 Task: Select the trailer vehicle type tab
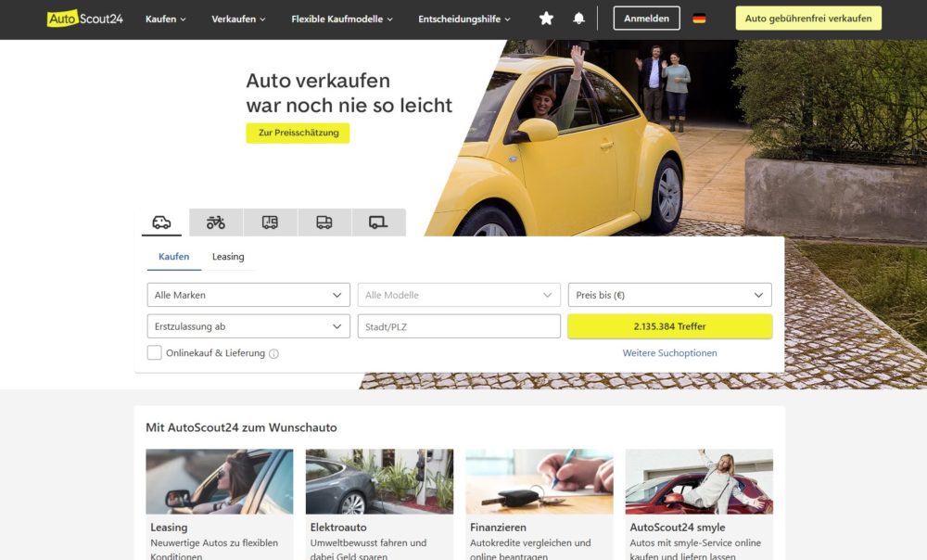click(x=378, y=223)
